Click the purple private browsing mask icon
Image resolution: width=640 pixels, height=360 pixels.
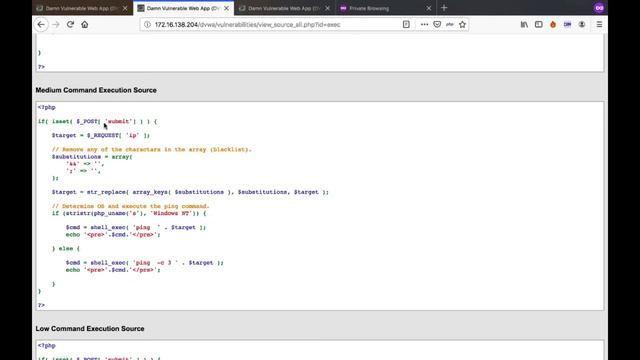(599, 8)
